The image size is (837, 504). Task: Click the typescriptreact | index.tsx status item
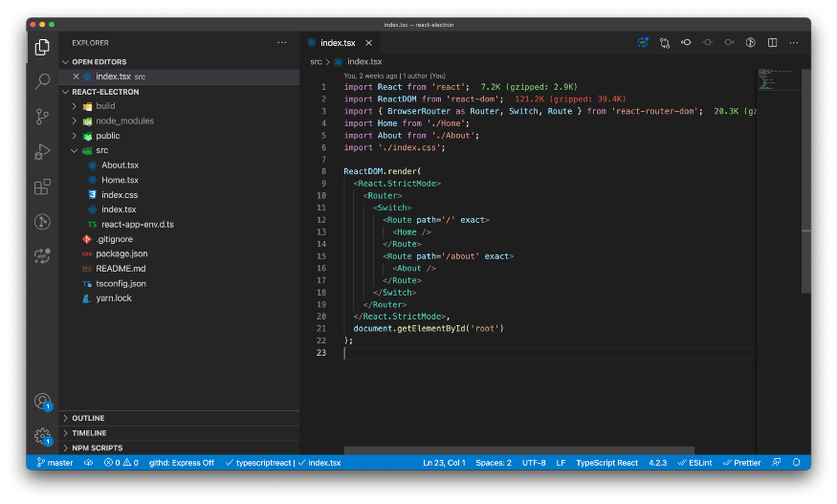click(283, 463)
